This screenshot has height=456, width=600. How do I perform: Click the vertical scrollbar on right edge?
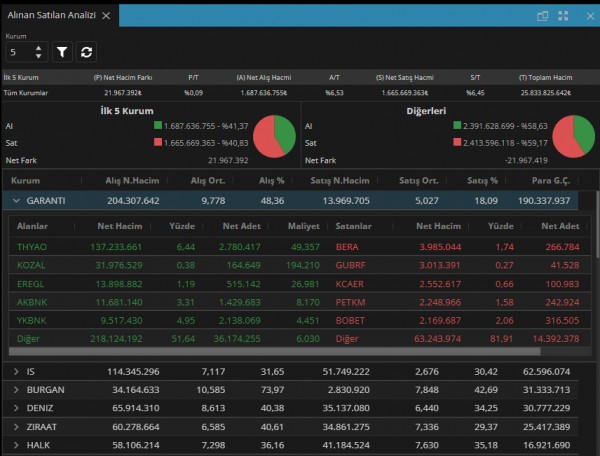coord(597,225)
